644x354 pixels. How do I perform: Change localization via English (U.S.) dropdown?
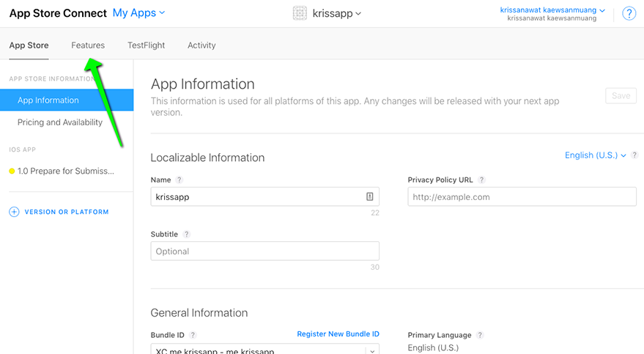pyautogui.click(x=595, y=155)
